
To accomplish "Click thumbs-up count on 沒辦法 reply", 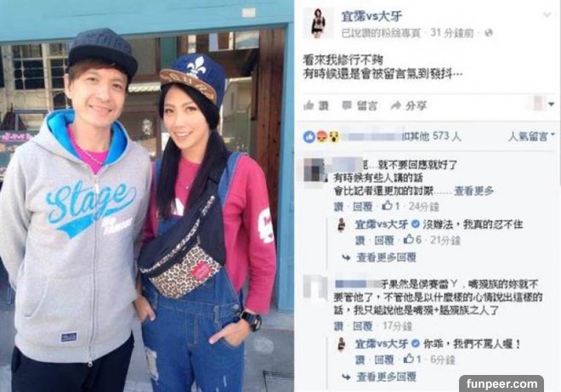I will pos(412,240).
